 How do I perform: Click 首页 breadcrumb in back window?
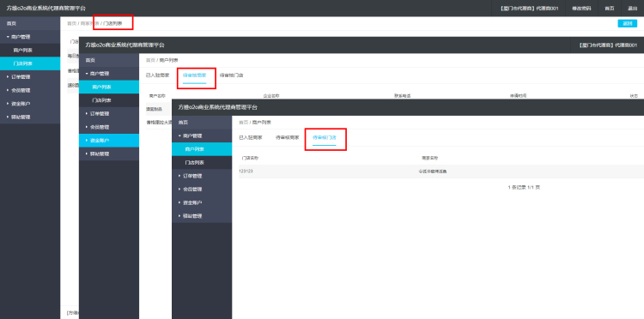click(72, 23)
